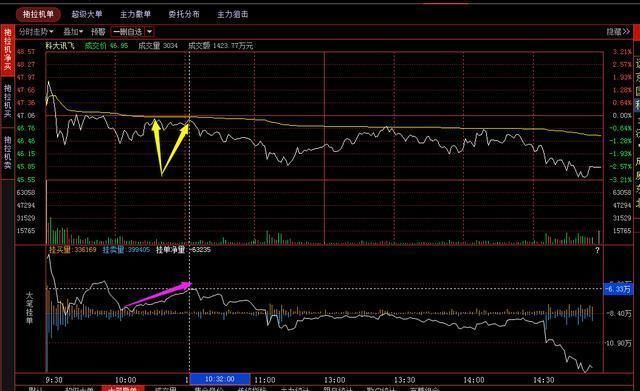
Task: Go to the 委托分布 tab
Action: pos(184,14)
